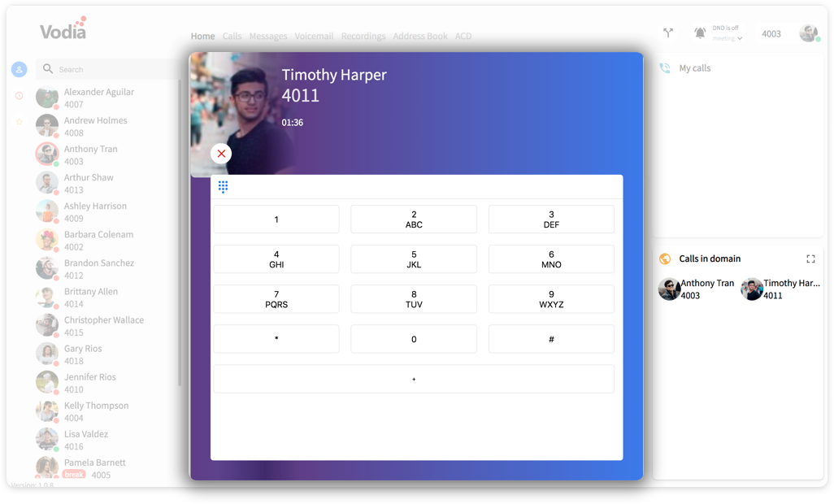Select Anthony Tran in the contact list
834x504 pixels.
pyautogui.click(x=106, y=155)
